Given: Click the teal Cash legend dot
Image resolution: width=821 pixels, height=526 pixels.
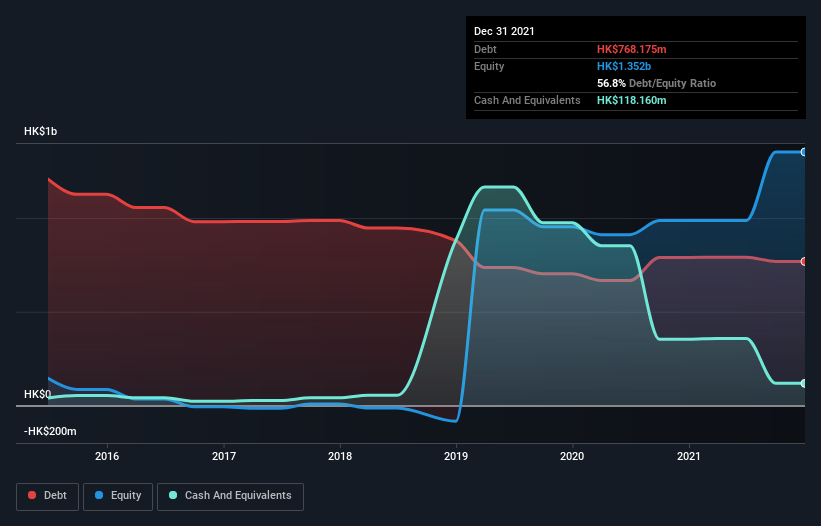Looking at the screenshot, I should [x=173, y=495].
